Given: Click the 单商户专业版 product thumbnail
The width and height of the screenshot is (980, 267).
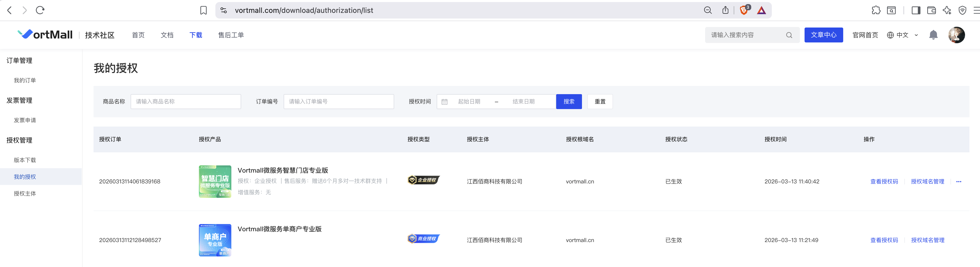Looking at the screenshot, I should tap(215, 240).
